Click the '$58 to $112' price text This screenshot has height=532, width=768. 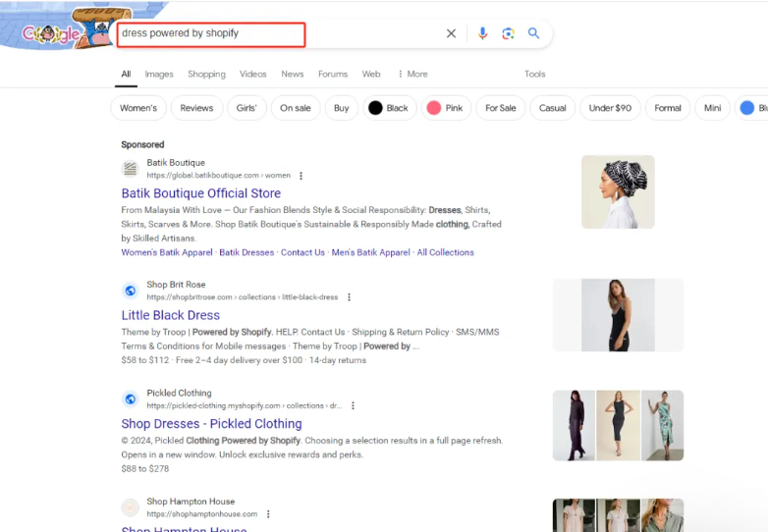(x=145, y=360)
